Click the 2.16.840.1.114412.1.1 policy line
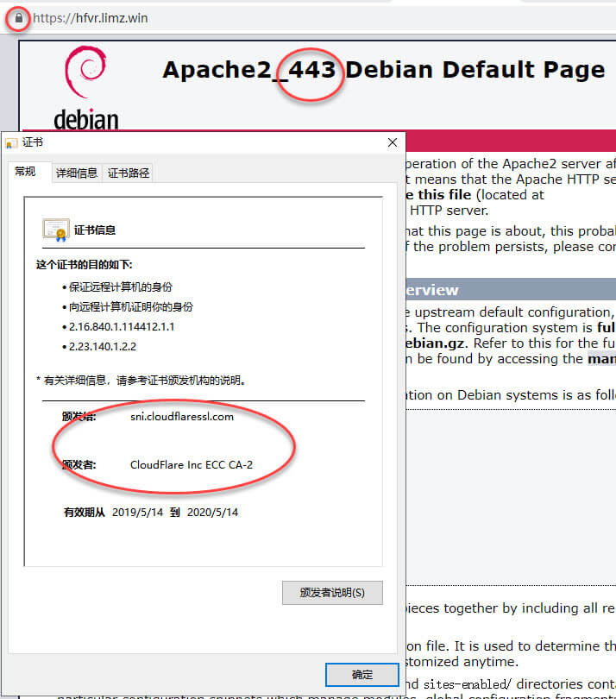The image size is (616, 699). (x=122, y=327)
